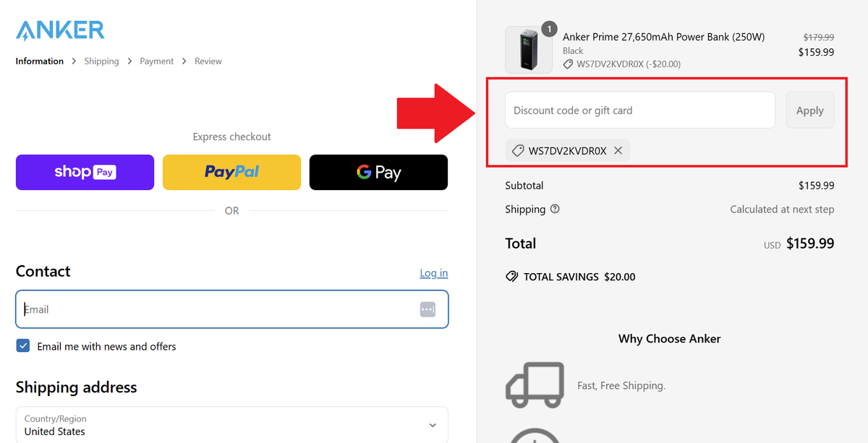Select the Information step in the breadcrumb
Image resolution: width=868 pixels, height=443 pixels.
pyautogui.click(x=39, y=61)
